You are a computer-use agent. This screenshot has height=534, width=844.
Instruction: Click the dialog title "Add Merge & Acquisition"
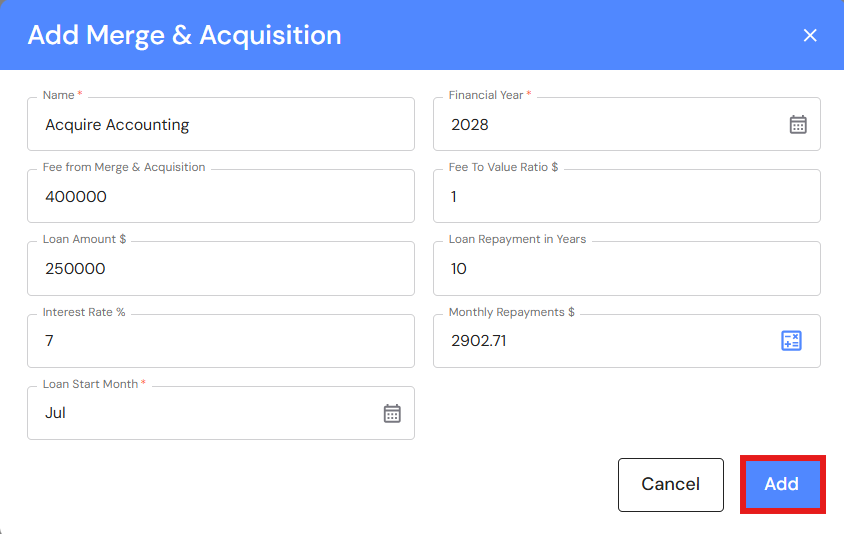[x=184, y=36]
